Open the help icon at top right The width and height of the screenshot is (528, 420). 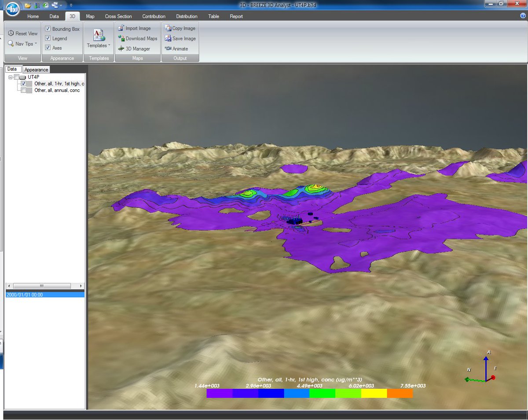coord(523,15)
